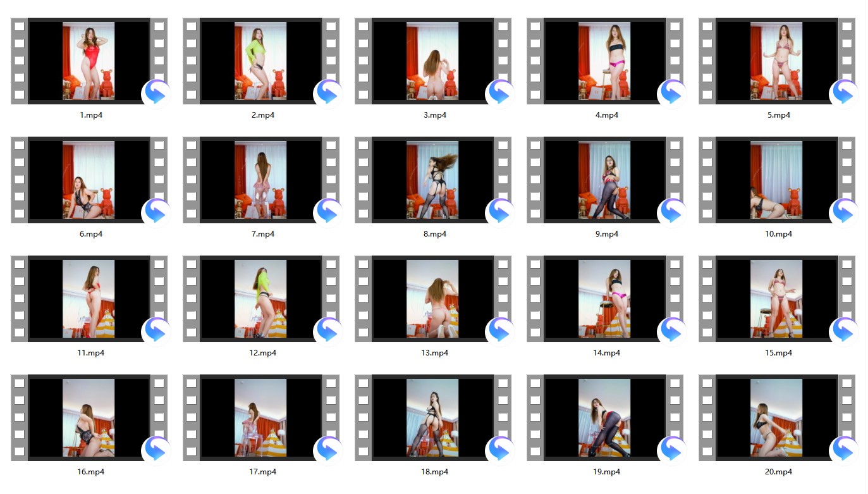Select the 1.mp4 video thumbnail
The image size is (868, 494).
tap(89, 61)
